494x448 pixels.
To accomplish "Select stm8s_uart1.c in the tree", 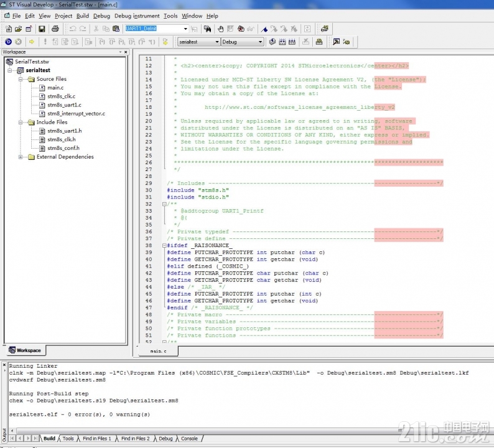I will (64, 105).
